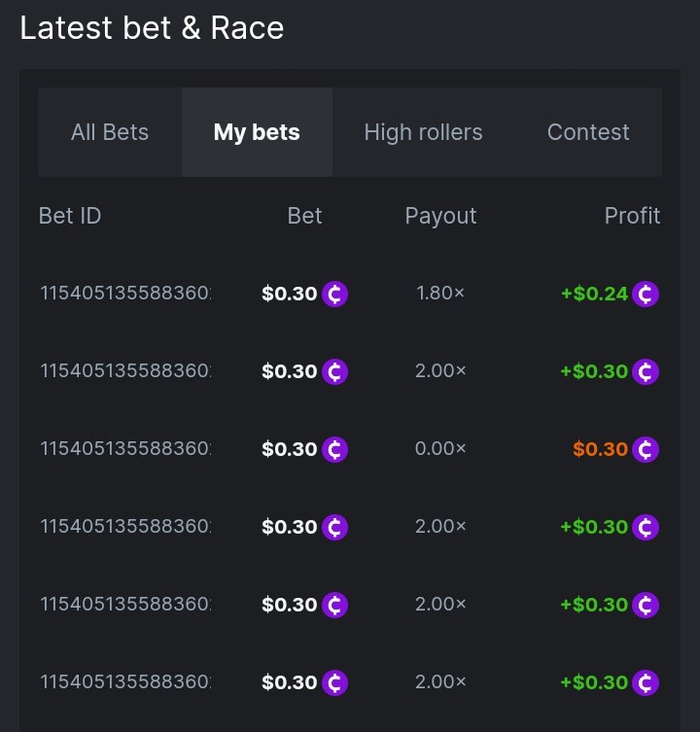Click bet coin icon in the second row
The width and height of the screenshot is (700, 732).
pyautogui.click(x=335, y=371)
